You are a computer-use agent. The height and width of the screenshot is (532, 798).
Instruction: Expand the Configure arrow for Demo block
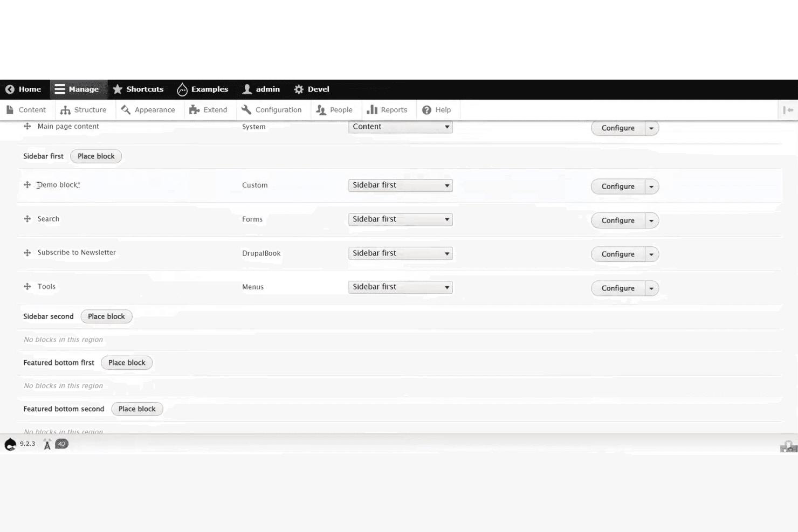coord(651,186)
